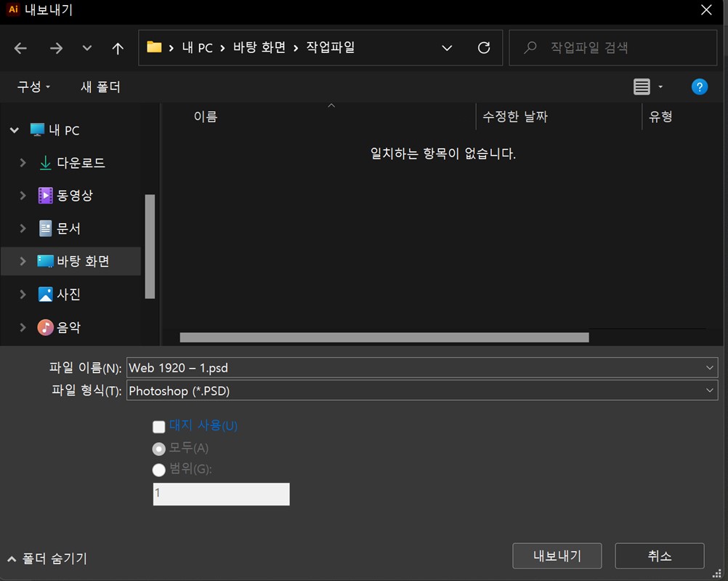Click 내 PC in the breadcrumb path
The image size is (728, 581).
(198, 47)
